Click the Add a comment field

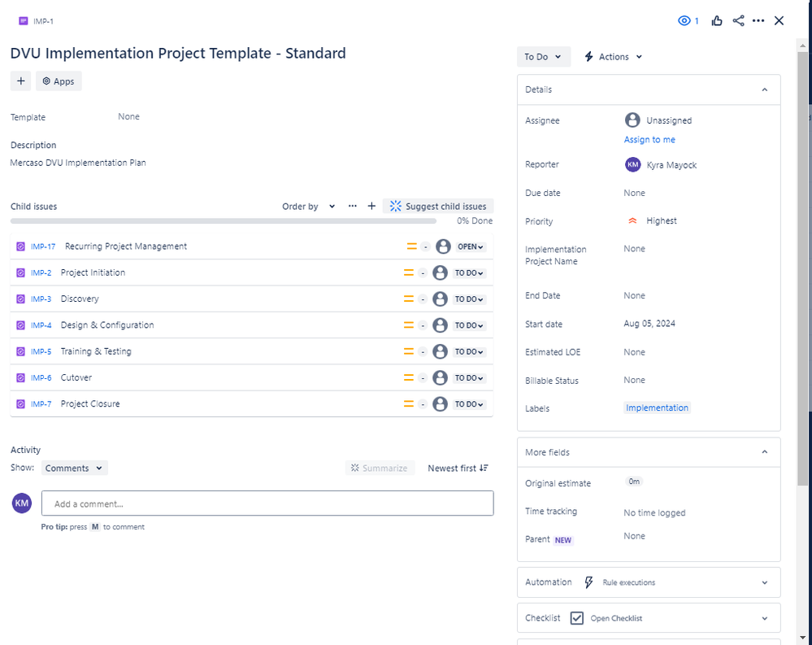click(267, 503)
